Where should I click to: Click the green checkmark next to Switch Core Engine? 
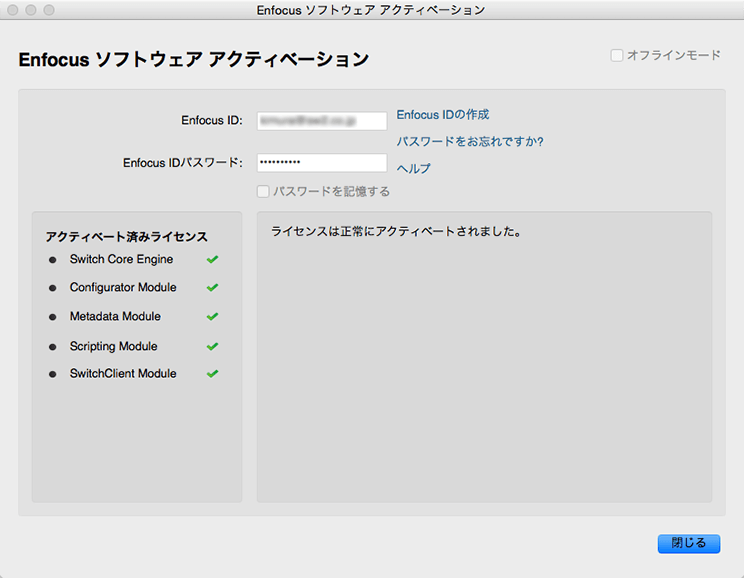[x=213, y=259]
